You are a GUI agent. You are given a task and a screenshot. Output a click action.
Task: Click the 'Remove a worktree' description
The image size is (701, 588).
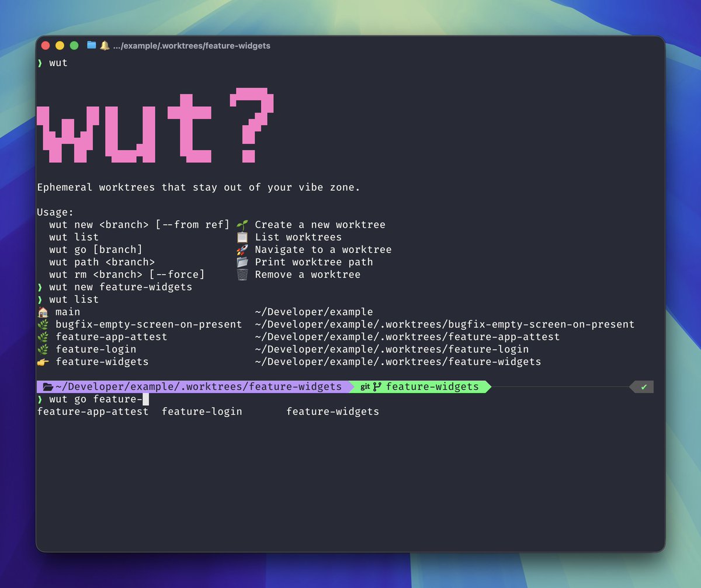click(x=308, y=274)
